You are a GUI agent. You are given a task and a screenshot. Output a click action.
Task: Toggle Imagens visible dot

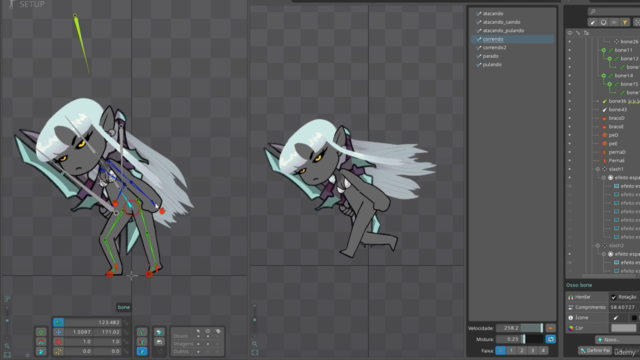(x=208, y=344)
